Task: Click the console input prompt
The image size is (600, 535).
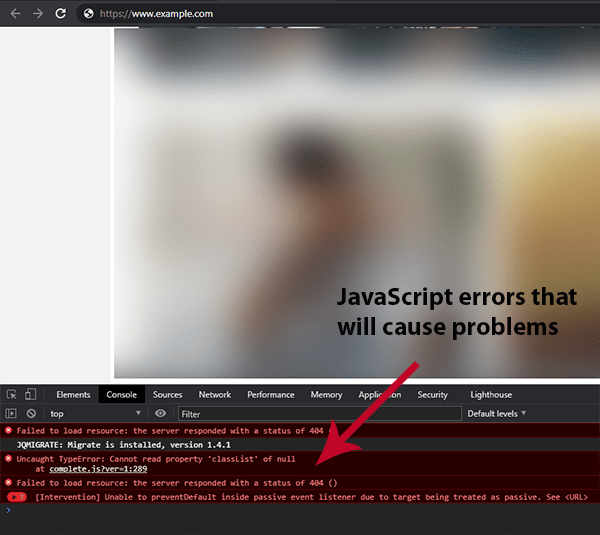Action: click(x=300, y=510)
